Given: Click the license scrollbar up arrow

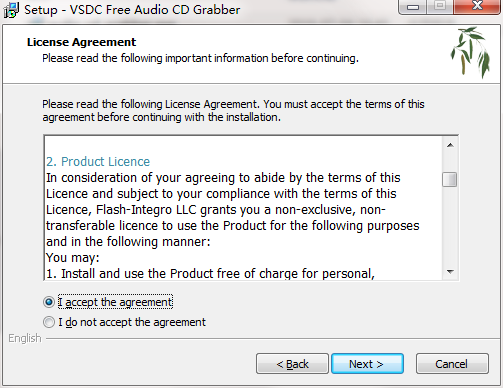Looking at the screenshot, I should point(450,145).
